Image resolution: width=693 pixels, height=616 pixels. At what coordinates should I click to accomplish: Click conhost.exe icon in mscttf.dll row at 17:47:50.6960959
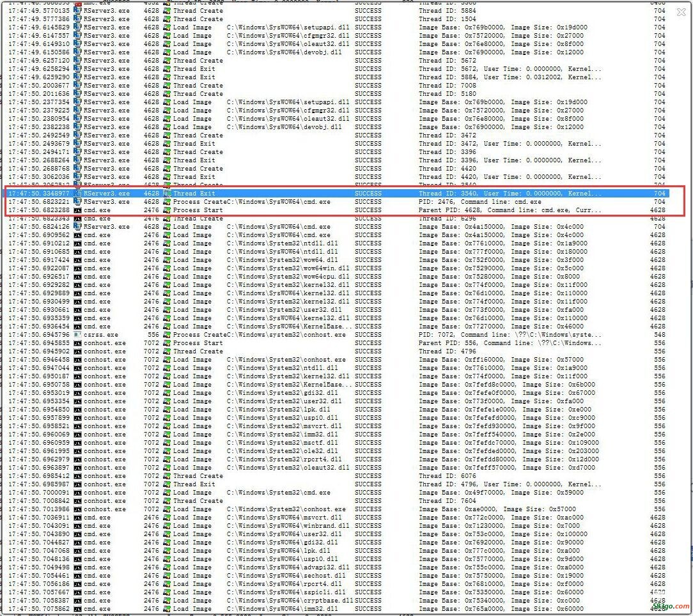pyautogui.click(x=78, y=443)
